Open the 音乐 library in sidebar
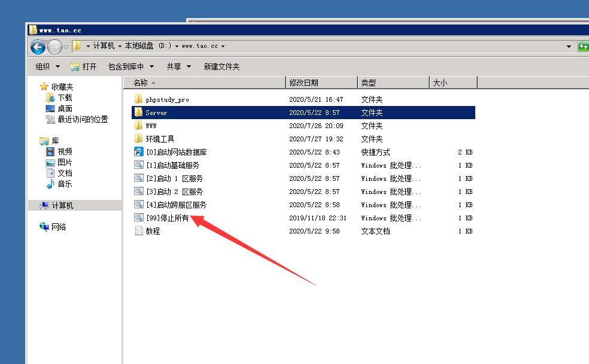Image resolution: width=589 pixels, height=364 pixels. (x=65, y=184)
